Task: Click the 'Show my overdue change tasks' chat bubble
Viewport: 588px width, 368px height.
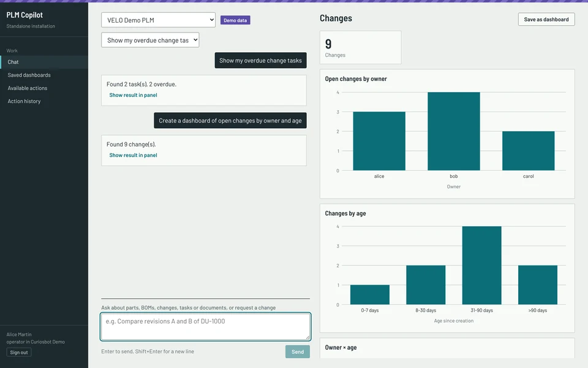Action: pyautogui.click(x=261, y=61)
